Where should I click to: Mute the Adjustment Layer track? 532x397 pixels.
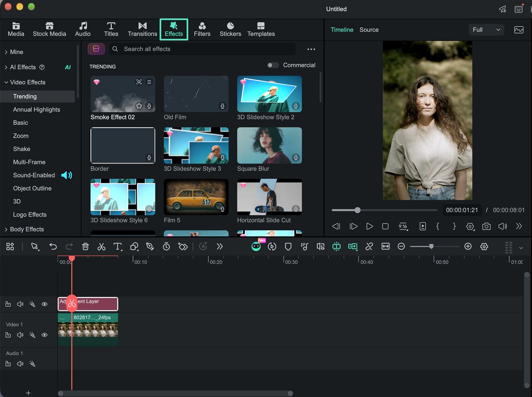click(x=20, y=304)
